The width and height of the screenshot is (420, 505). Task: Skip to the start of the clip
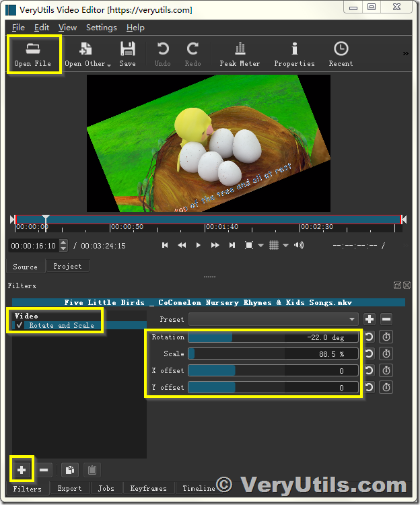click(165, 245)
